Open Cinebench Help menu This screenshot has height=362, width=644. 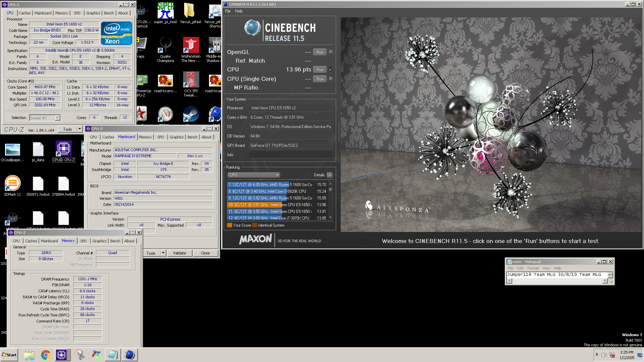coord(239,11)
